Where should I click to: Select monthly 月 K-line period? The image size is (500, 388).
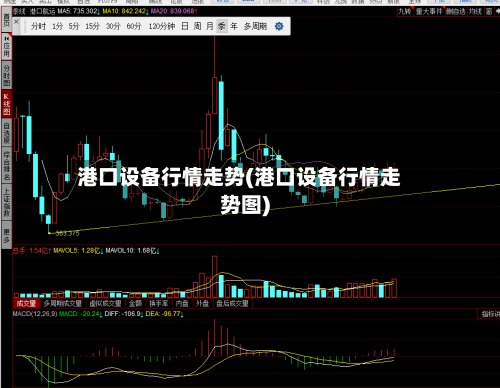[210, 26]
